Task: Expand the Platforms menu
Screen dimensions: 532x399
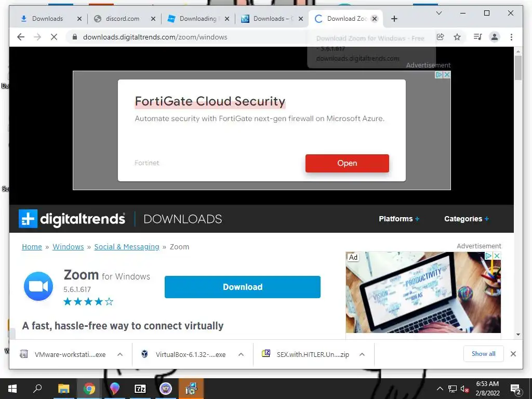Action: pos(399,219)
